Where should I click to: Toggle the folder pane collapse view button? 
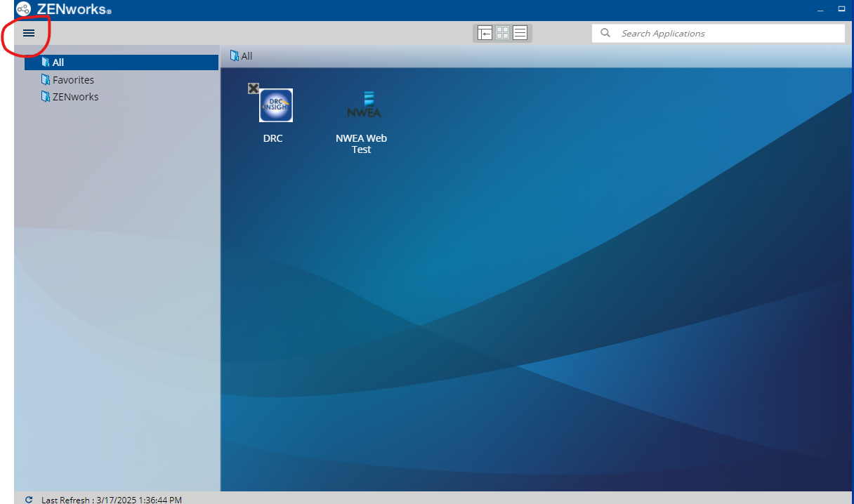(485, 33)
